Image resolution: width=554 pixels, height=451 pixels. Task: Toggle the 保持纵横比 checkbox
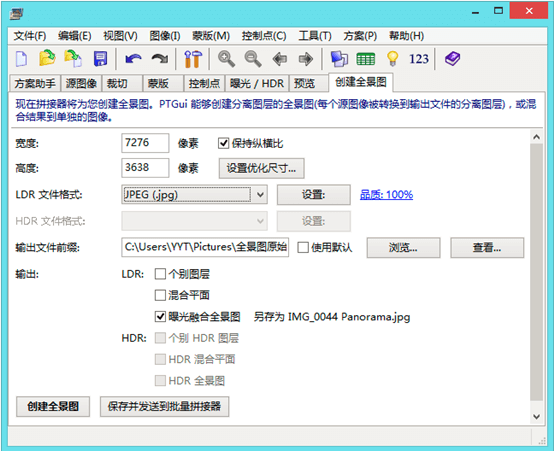(223, 143)
